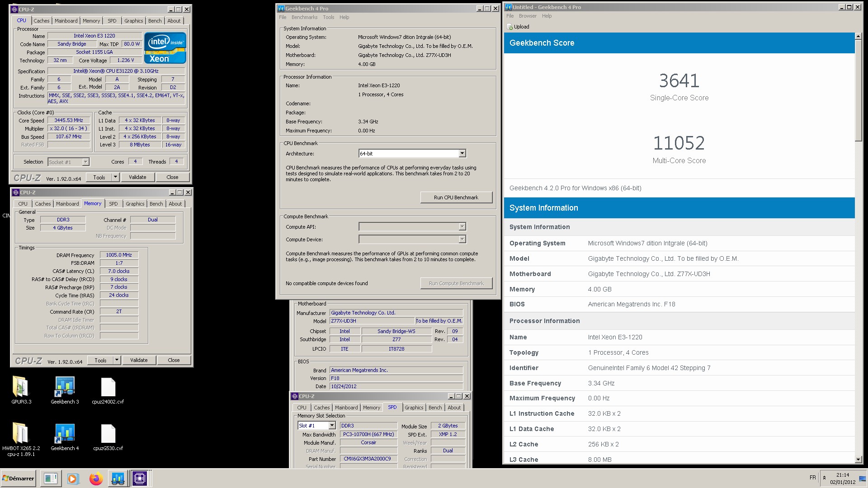Open the cpuz24002.cvf file icon
This screenshot has height=488, width=868.
(108, 387)
